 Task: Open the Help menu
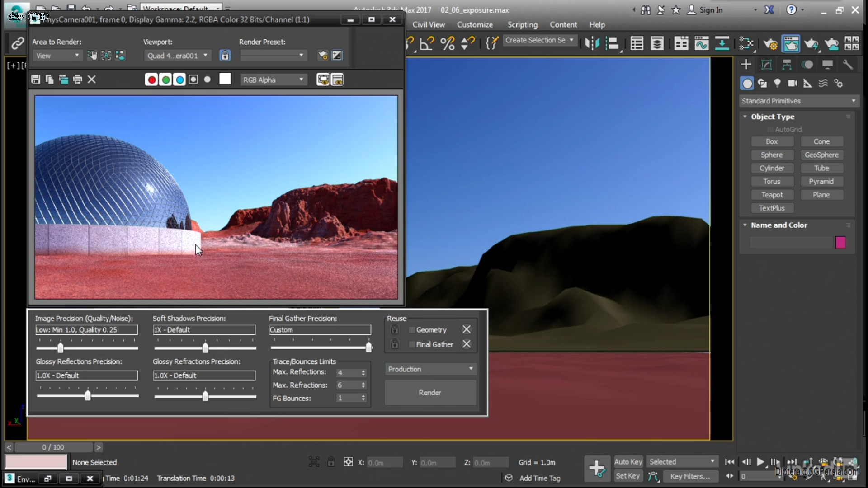pos(597,25)
